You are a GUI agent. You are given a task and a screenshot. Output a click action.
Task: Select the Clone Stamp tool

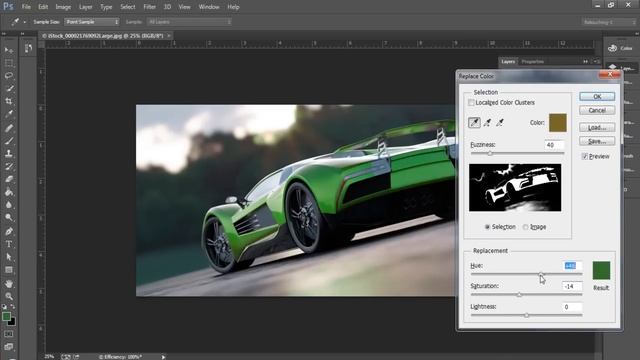point(9,154)
